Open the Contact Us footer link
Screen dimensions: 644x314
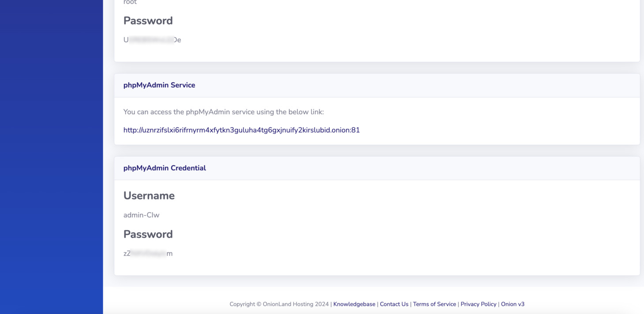394,304
